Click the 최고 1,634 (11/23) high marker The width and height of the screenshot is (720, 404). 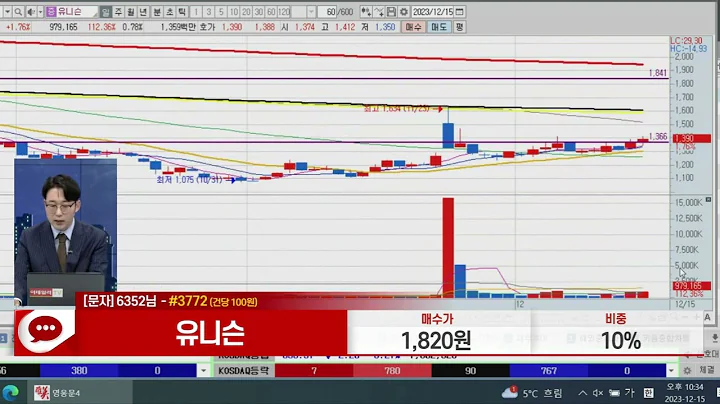point(403,109)
